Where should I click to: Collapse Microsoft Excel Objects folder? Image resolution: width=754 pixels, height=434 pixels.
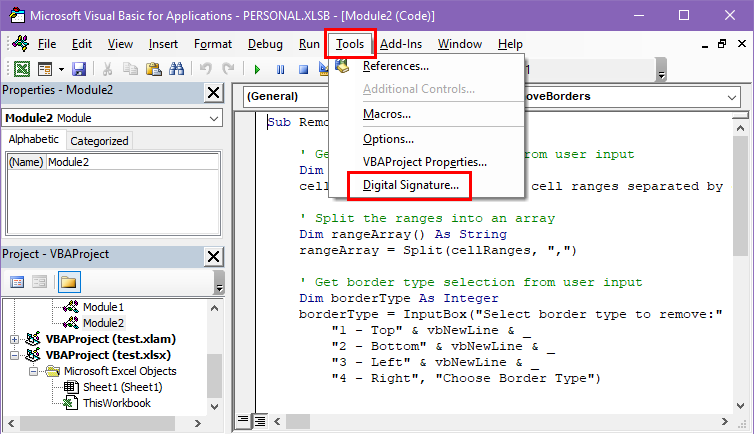[x=33, y=372]
